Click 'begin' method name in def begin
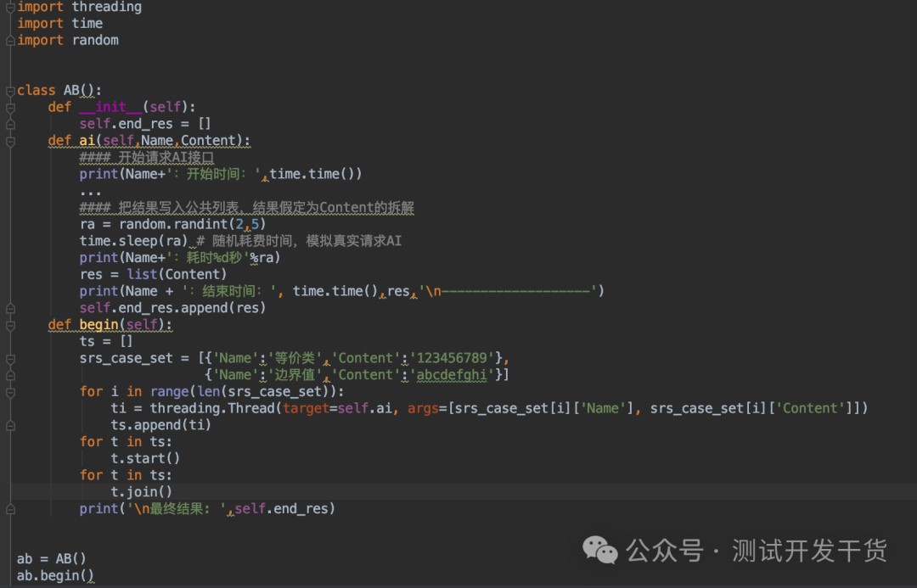This screenshot has height=588, width=917. (98, 324)
